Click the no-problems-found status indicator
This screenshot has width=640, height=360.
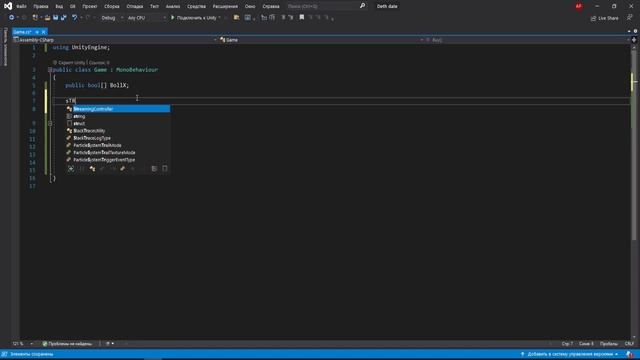[67, 344]
